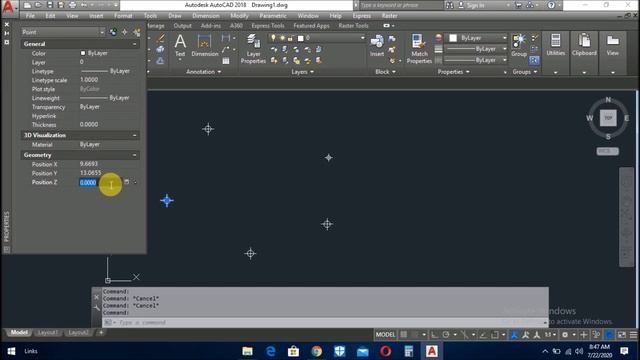This screenshot has height=360, width=640.
Task: Open workspace switching gear in status bar
Action: click(x=565, y=335)
